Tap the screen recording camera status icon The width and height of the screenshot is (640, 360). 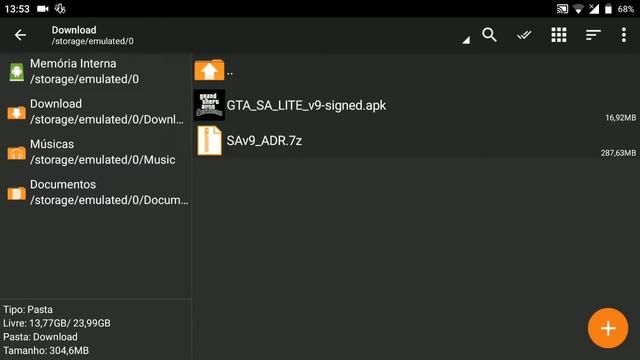[x=43, y=9]
